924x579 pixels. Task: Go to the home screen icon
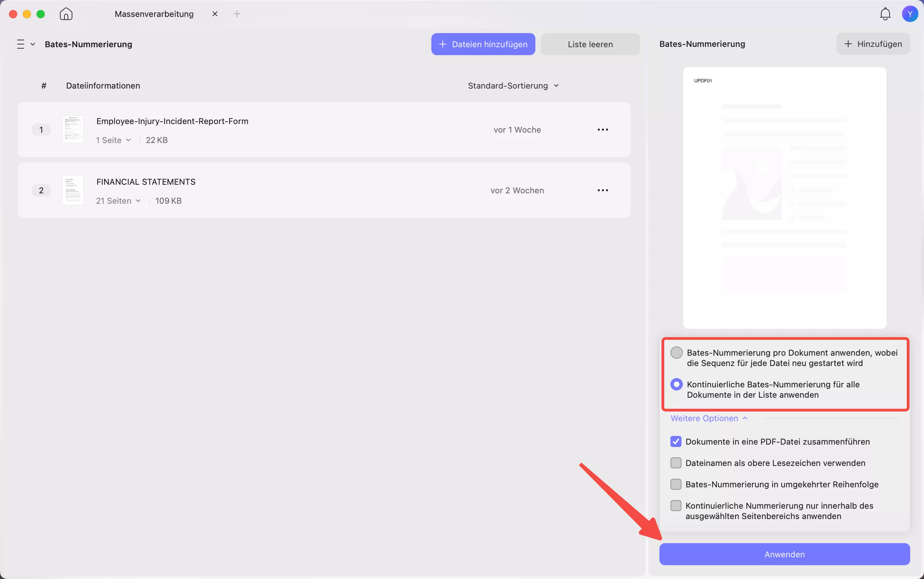coord(66,14)
